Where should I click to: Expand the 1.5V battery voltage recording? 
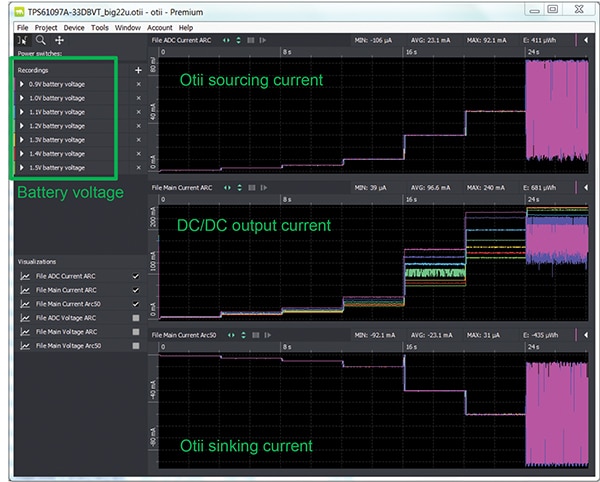(22, 168)
